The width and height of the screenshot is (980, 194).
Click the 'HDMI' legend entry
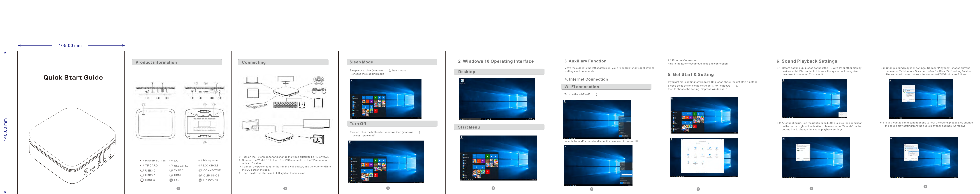click(x=178, y=175)
